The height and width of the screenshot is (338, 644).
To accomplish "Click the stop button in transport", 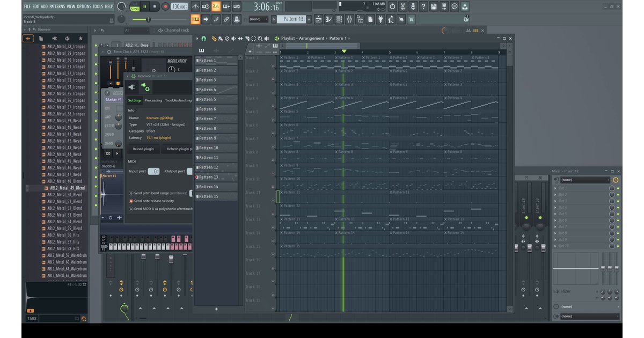I will click(x=155, y=6).
